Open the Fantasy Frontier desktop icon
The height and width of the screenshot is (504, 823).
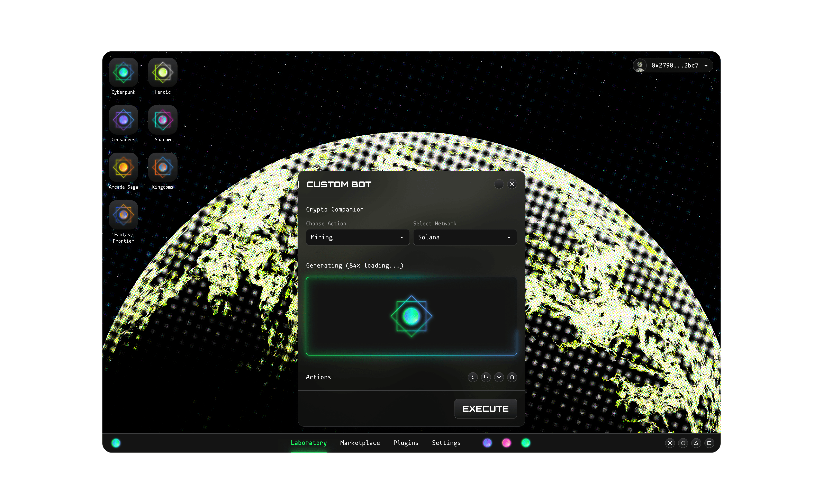tap(123, 215)
